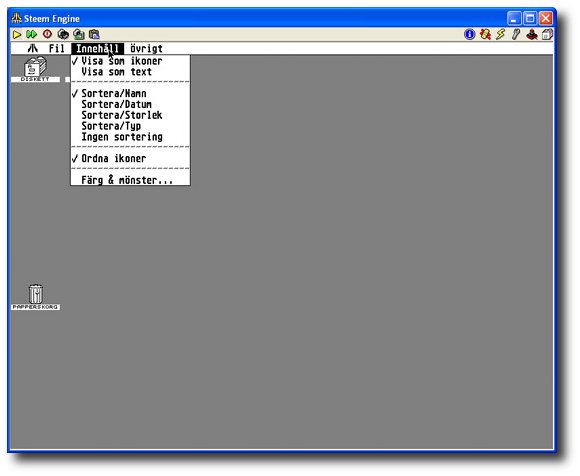Click the take screenshot icon
Screen dimensions: 580x476
(x=78, y=34)
